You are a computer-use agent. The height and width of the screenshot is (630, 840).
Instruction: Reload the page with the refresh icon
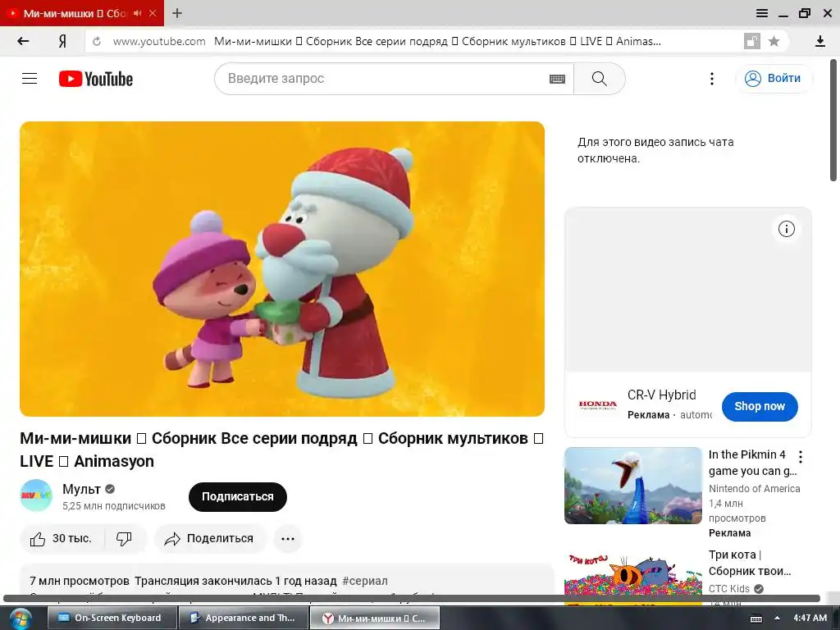97,41
